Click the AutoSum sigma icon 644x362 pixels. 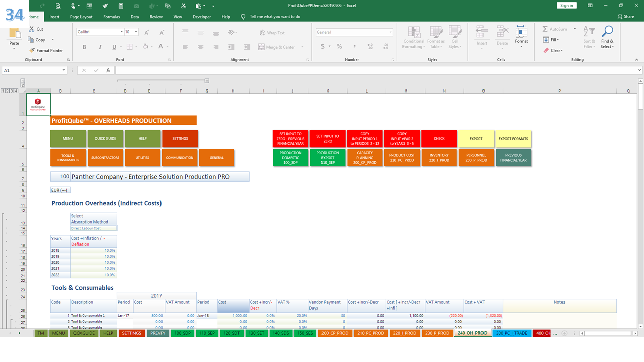(x=546, y=29)
